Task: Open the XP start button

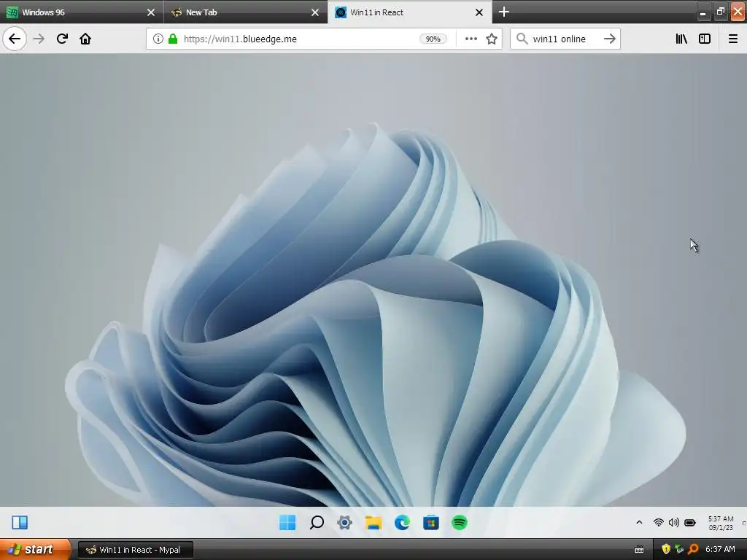Action: [x=35, y=550]
